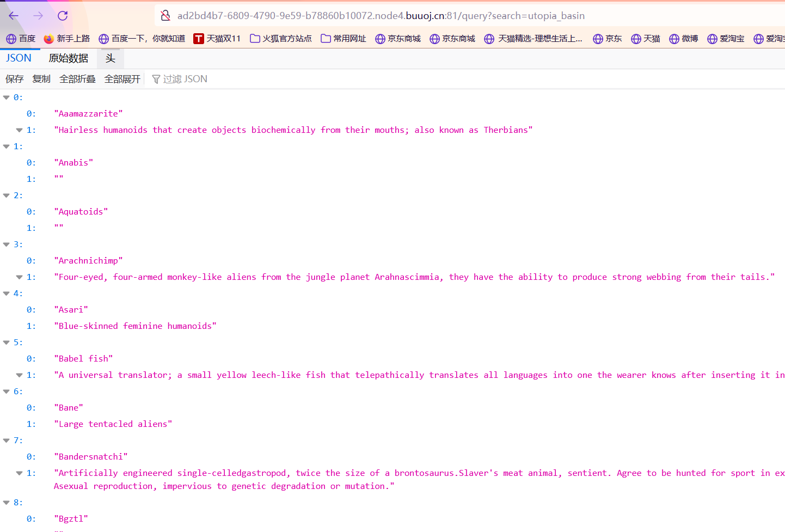The image size is (785, 532).
Task: Collapse JSON array item 0
Action: click(7, 97)
